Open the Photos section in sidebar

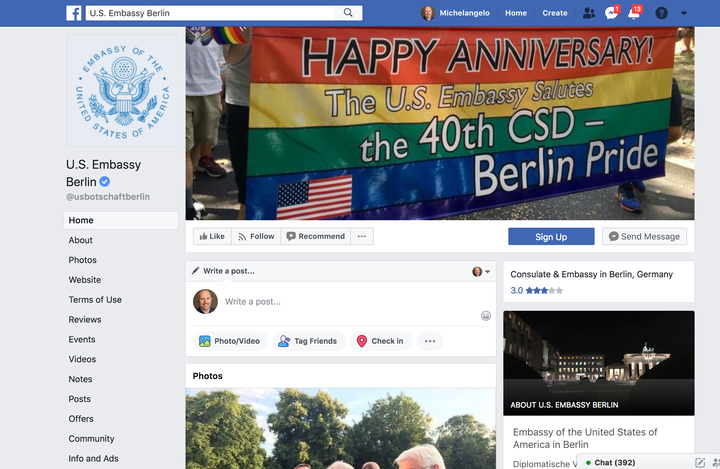point(83,260)
